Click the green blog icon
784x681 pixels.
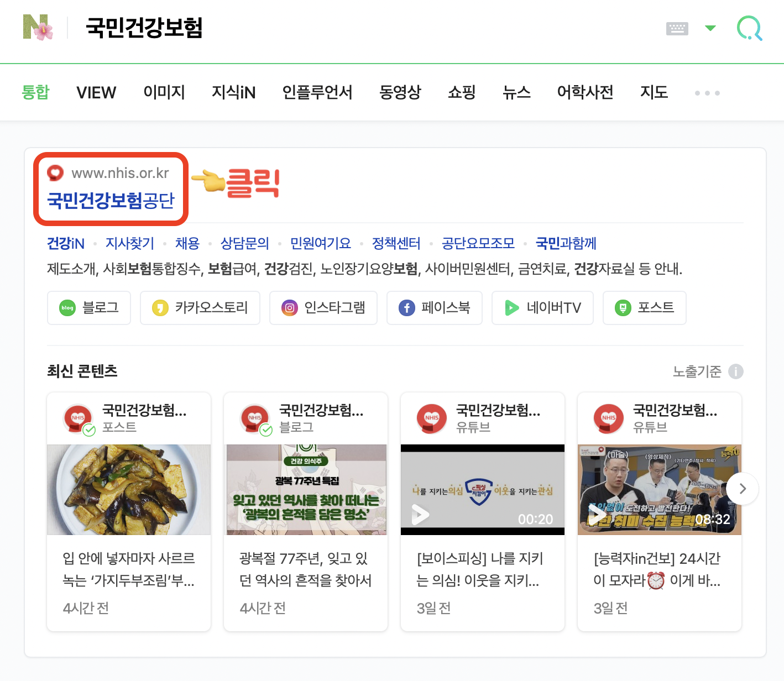(x=67, y=308)
